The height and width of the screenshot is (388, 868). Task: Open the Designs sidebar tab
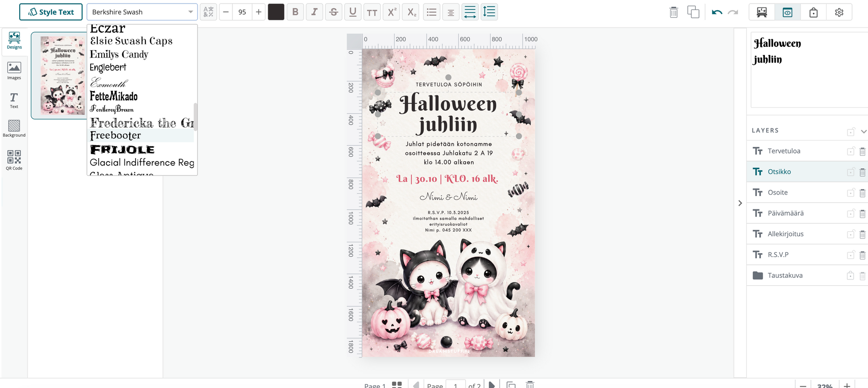(14, 40)
